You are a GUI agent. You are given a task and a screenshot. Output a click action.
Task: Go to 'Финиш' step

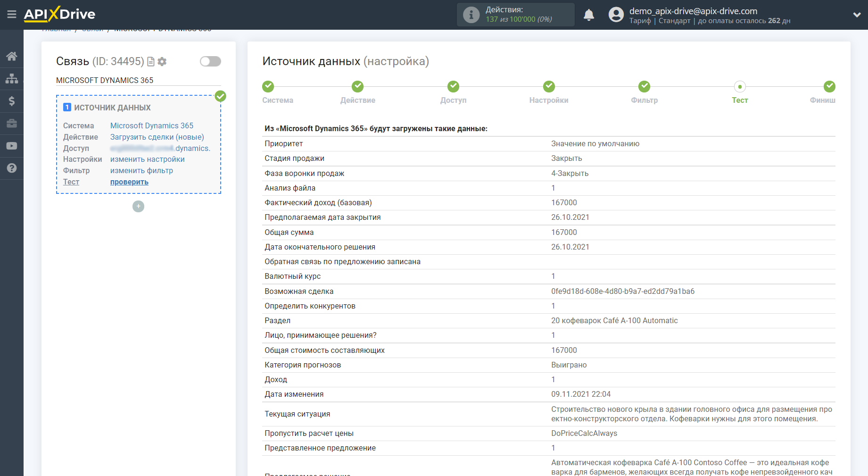pos(829,86)
